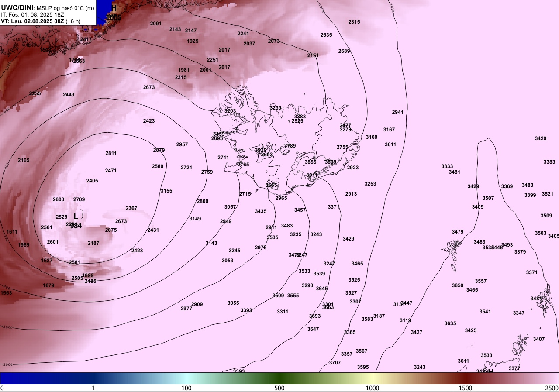
Task: Click the height value 2689
Action: 344,51
